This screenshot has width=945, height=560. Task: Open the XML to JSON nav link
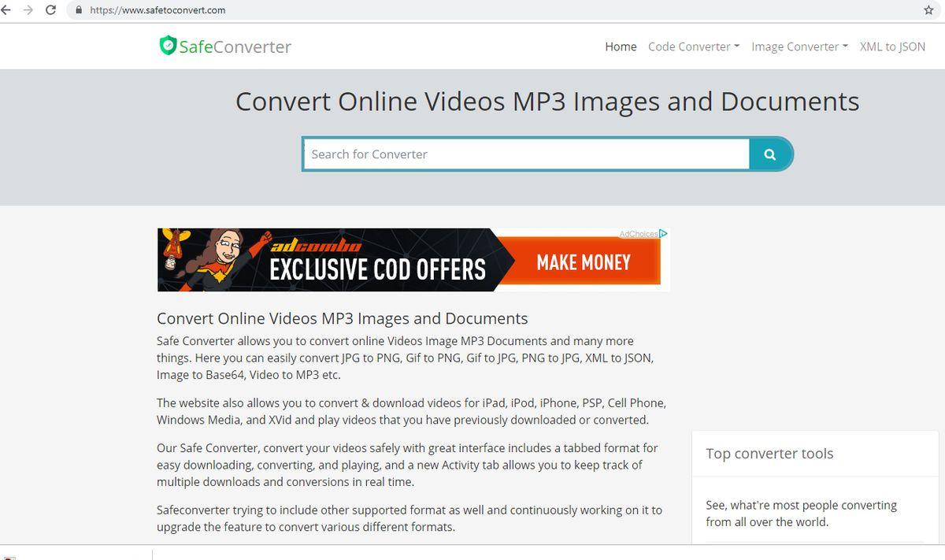892,46
